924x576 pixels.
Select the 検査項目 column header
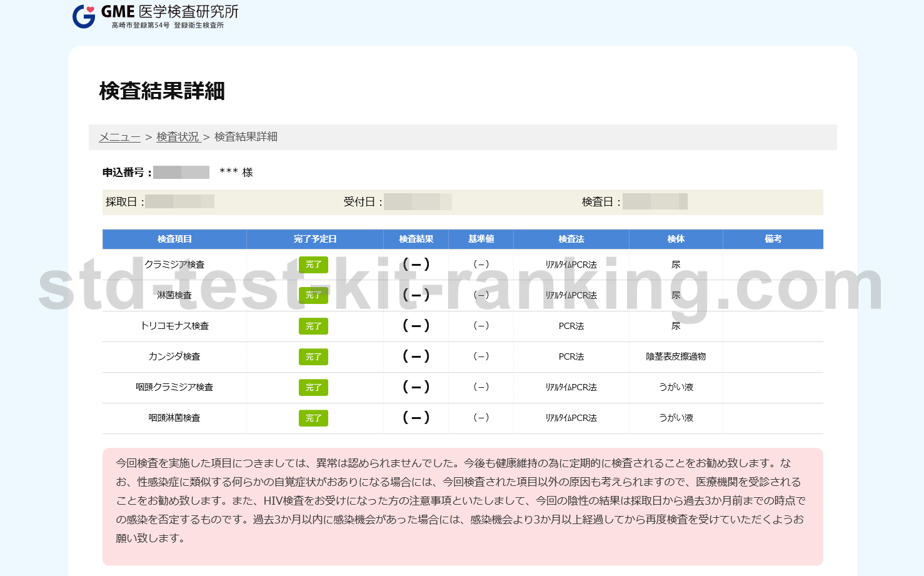(174, 239)
